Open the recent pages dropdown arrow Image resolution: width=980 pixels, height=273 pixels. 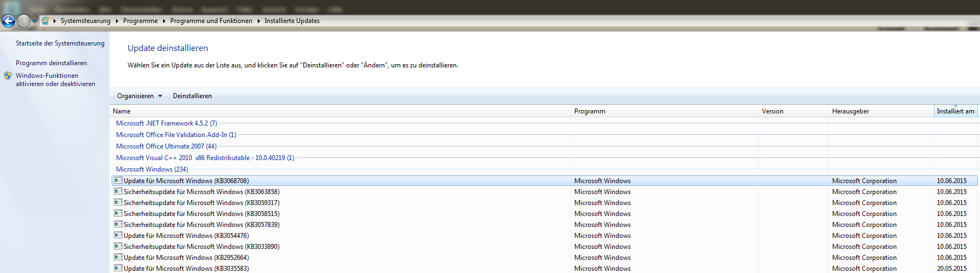tap(34, 21)
